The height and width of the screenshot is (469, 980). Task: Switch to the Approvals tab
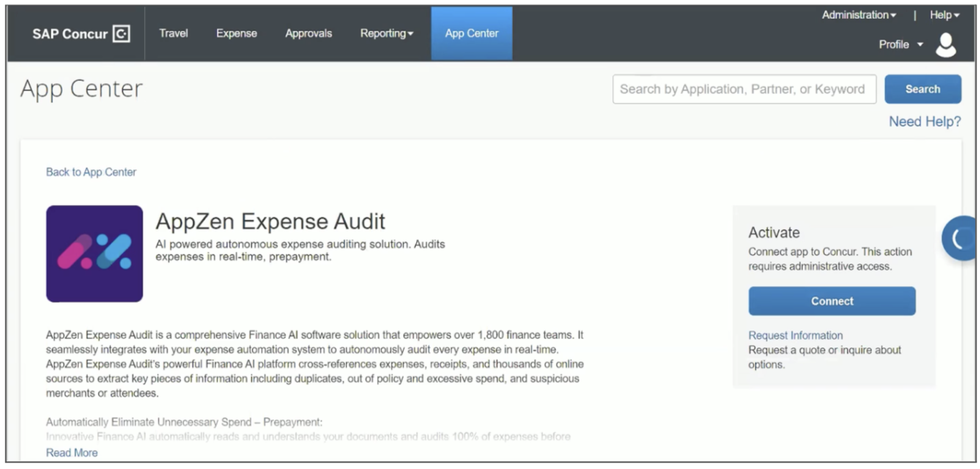(308, 33)
